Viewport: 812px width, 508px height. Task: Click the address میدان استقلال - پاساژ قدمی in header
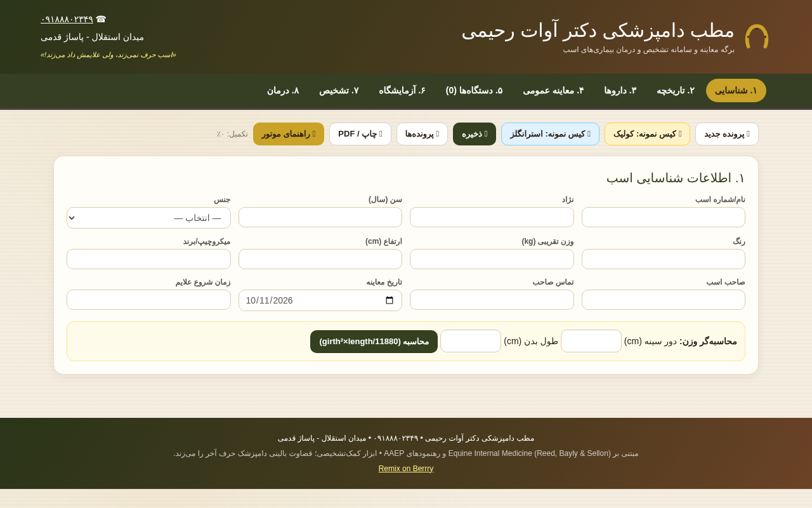coord(93,37)
